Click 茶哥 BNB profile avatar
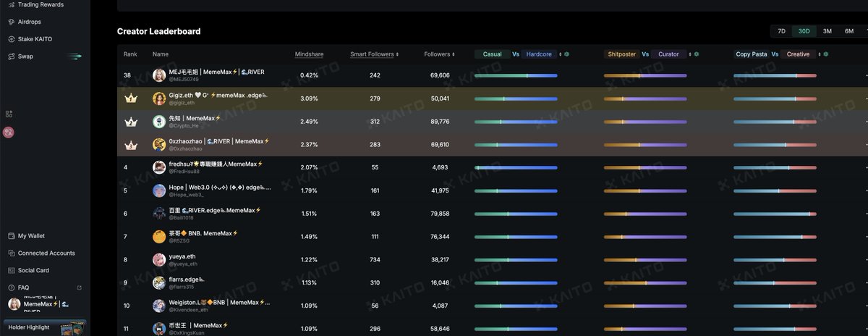This screenshot has width=868, height=336. [159, 236]
